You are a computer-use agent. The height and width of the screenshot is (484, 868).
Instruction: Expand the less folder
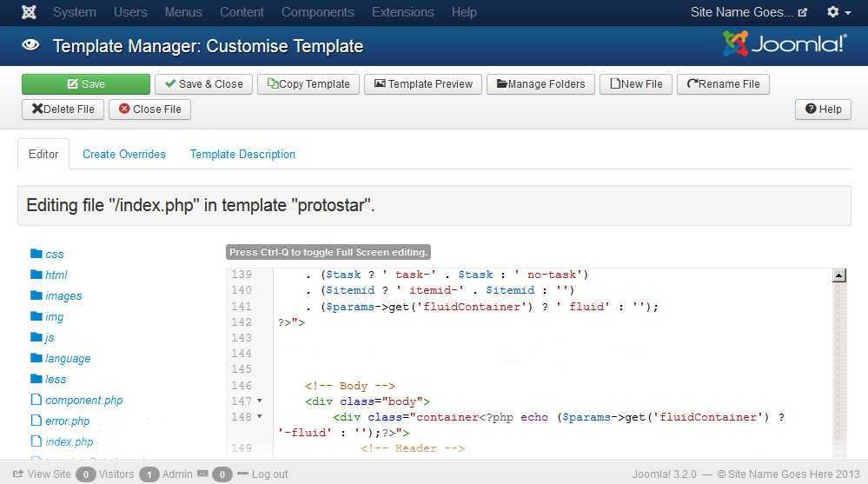pyautogui.click(x=49, y=380)
